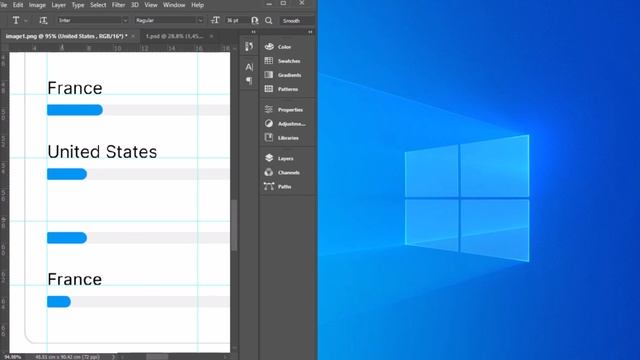Click the Windows logo on desktop wallpaper
The height and width of the screenshot is (360, 640).
click(x=467, y=198)
